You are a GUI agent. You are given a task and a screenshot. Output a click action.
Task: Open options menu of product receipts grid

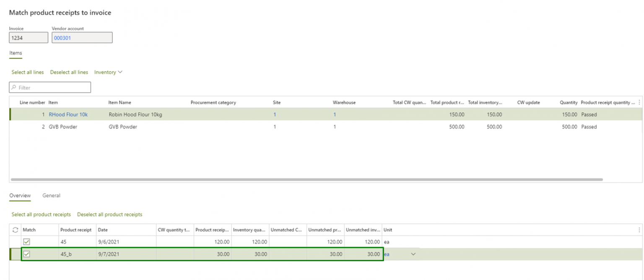click(639, 230)
